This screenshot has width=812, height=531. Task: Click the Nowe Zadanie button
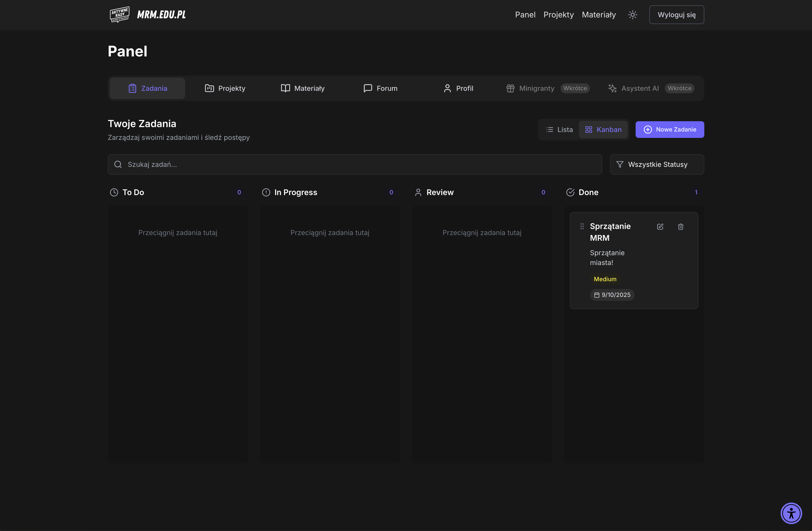[x=669, y=130]
